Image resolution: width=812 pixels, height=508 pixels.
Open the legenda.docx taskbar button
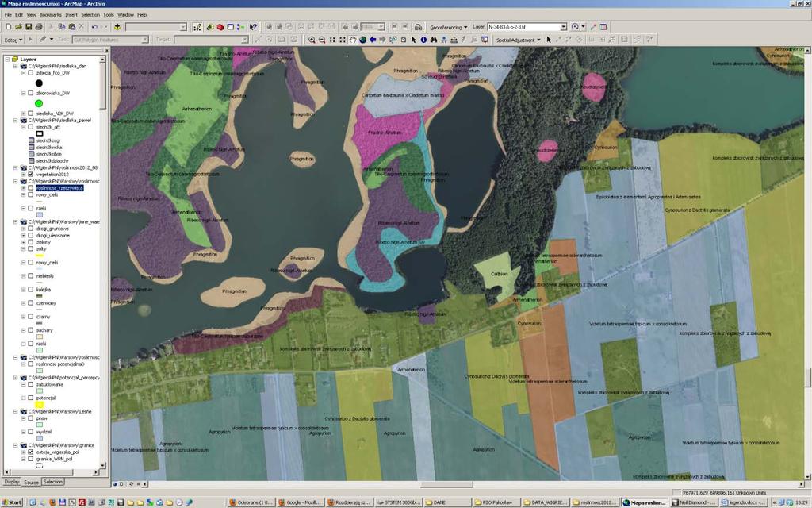744,502
